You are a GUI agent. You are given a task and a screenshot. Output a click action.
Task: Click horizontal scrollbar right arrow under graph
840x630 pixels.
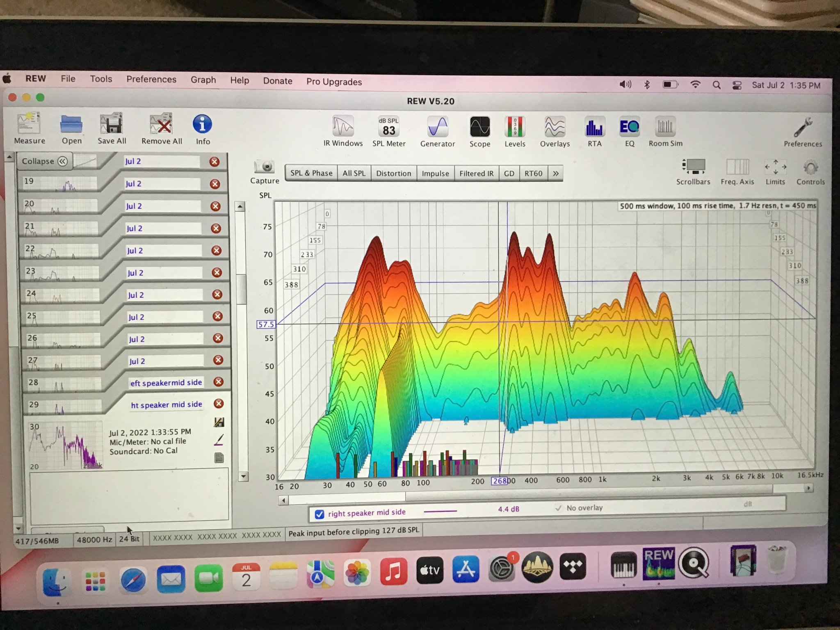point(808,488)
